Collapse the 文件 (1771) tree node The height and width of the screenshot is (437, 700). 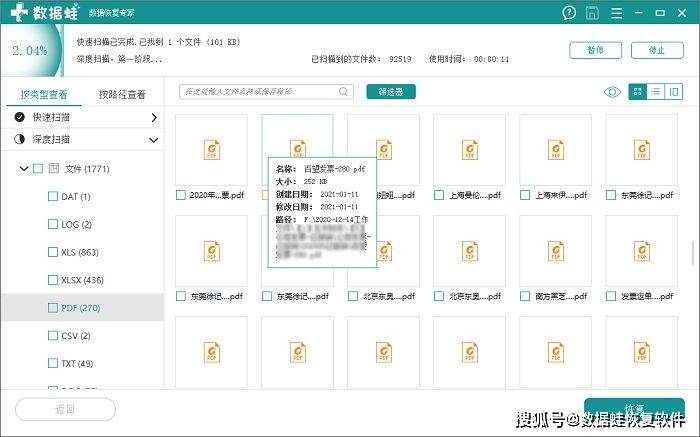(23, 169)
